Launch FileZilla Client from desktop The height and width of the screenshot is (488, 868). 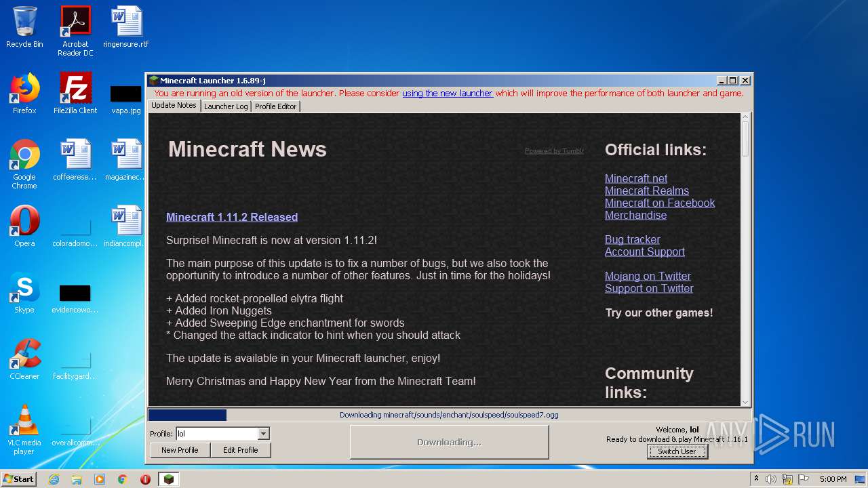tap(75, 94)
